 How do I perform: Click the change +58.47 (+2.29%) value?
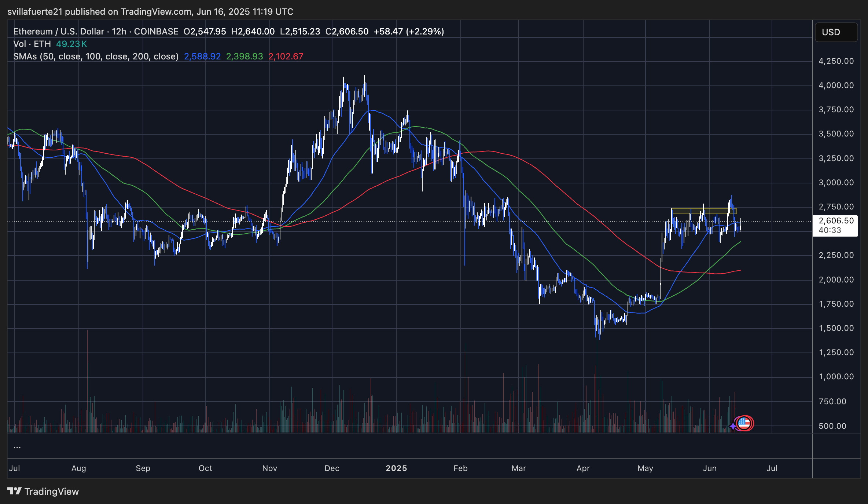(409, 32)
